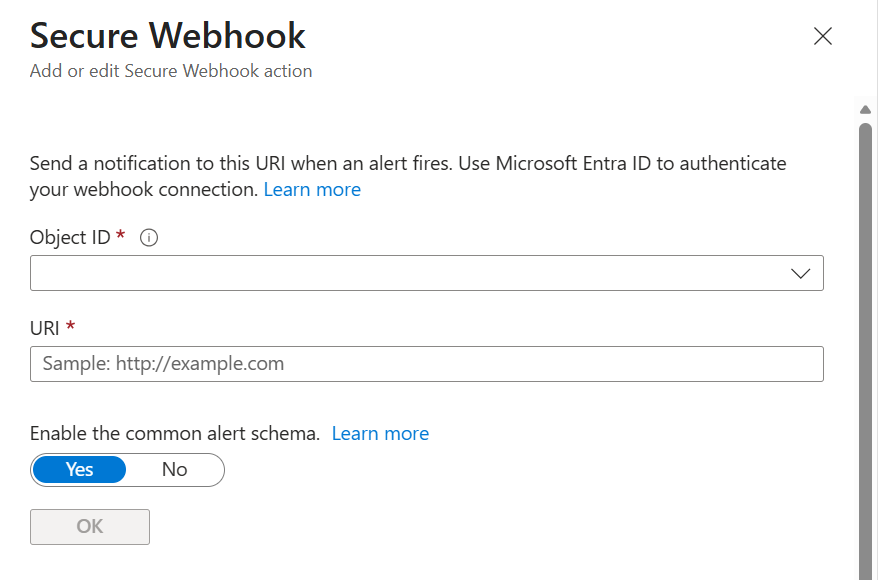Click the 'Enable the common alert schema' label
Viewport: 882px width, 580px height.
[175, 434]
